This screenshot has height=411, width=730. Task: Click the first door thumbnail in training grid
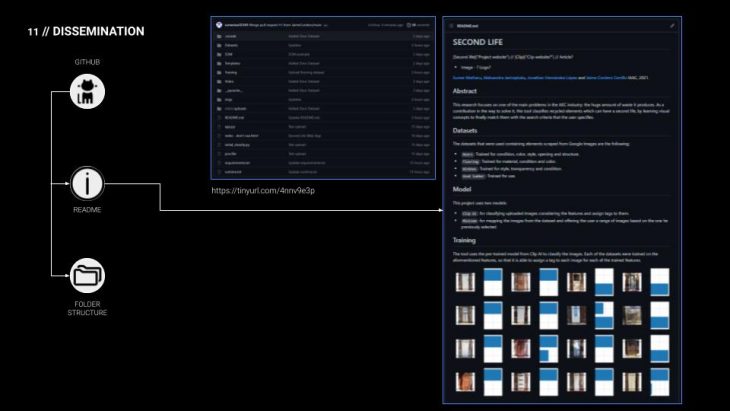pos(463,282)
